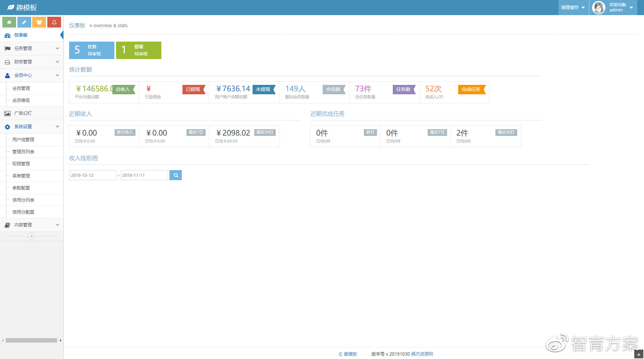This screenshot has width=644, height=359.
Task: Open the 清理缓存 dropdown
Action: (x=573, y=7)
